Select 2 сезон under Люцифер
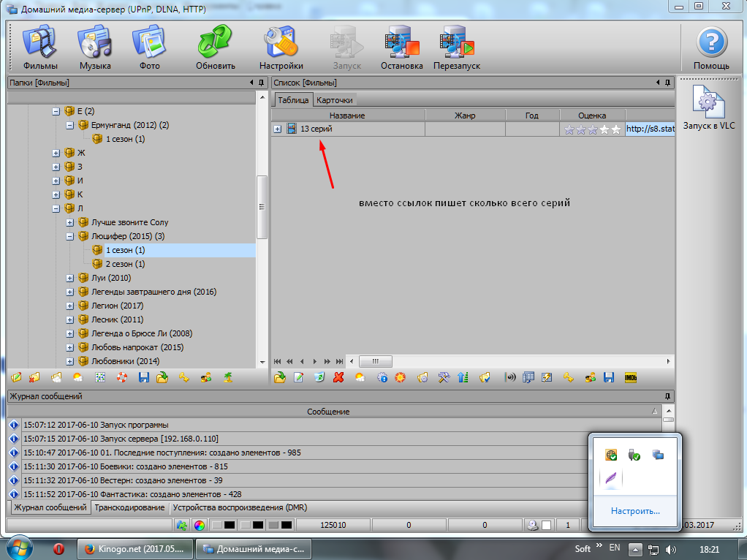This screenshot has height=560, width=747. tap(124, 264)
